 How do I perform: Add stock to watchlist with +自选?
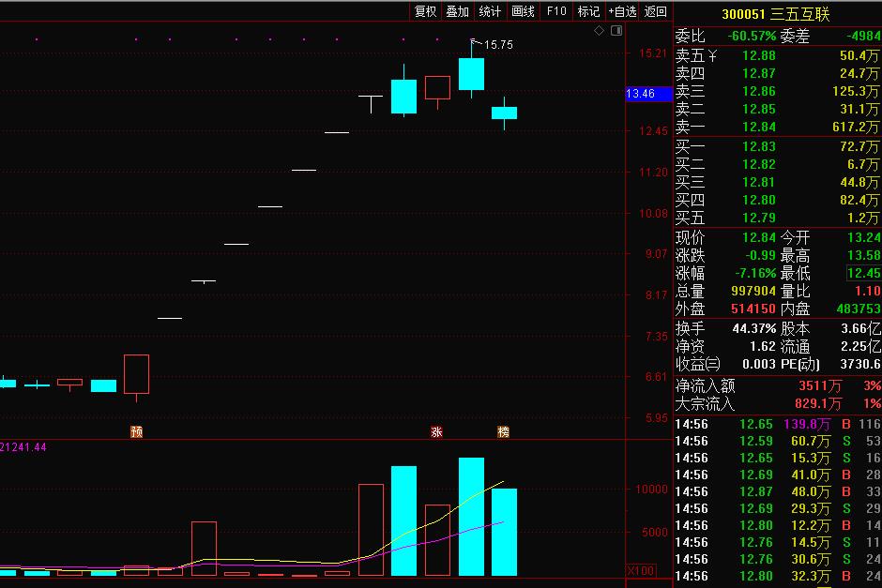click(622, 11)
